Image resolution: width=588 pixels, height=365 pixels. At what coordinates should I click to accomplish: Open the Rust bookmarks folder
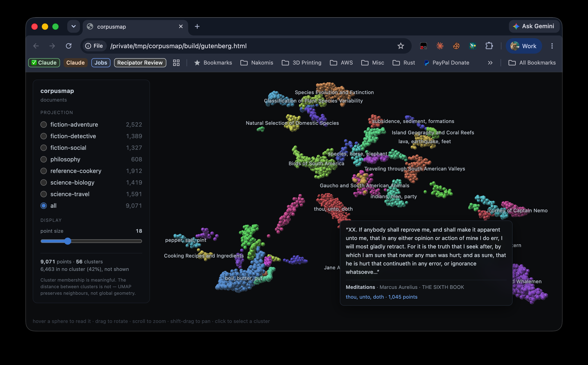404,63
